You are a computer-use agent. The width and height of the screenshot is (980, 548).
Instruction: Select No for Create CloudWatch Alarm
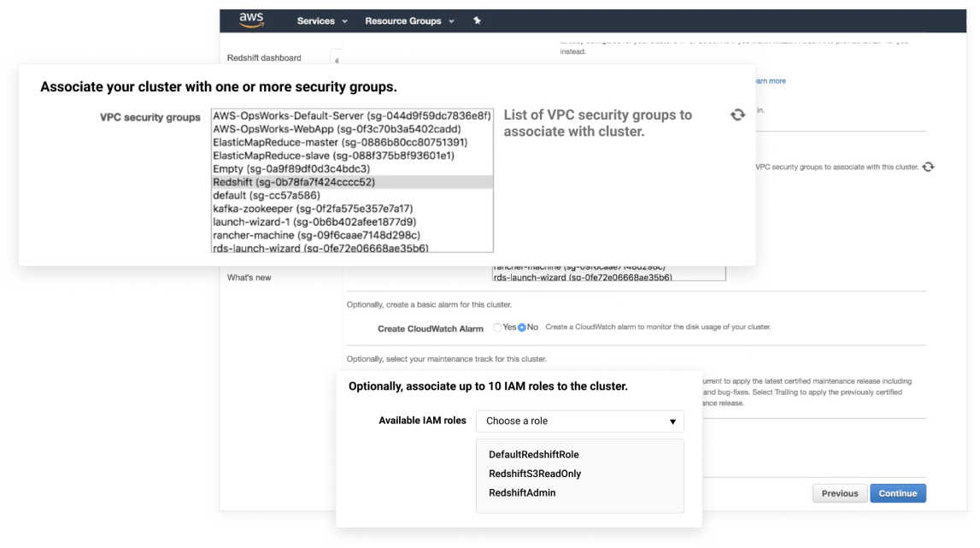[521, 327]
